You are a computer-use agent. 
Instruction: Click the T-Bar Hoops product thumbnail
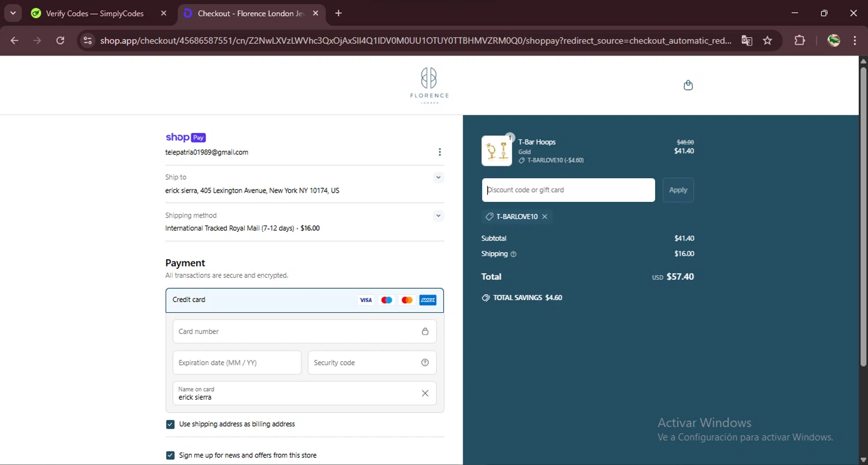[x=496, y=151]
